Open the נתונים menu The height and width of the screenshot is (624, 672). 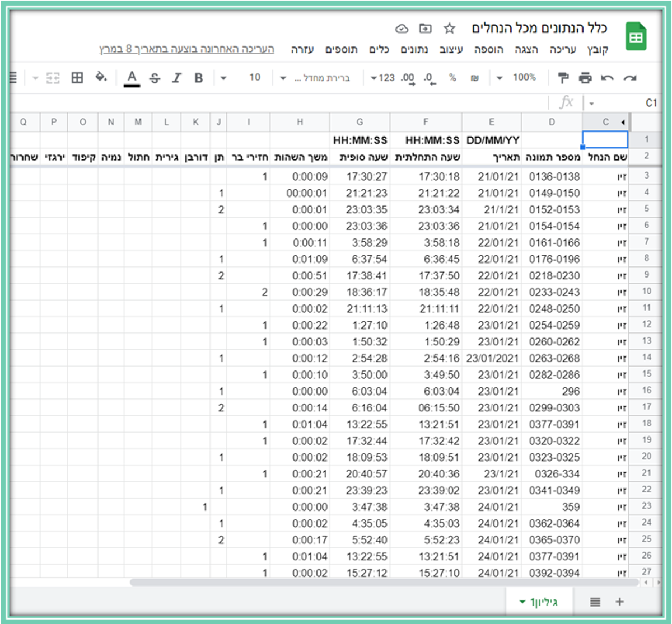tap(414, 50)
